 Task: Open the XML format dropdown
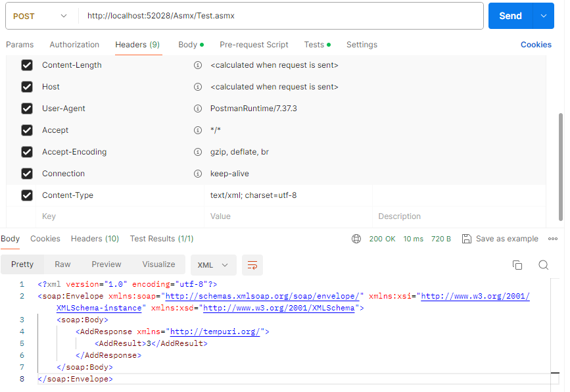pos(213,265)
